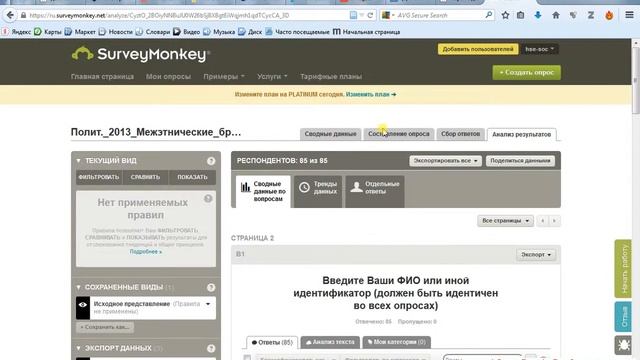Collapse Сохраненные виды section
Image resolution: width=640 pixels, height=360 pixels.
pyautogui.click(x=78, y=287)
